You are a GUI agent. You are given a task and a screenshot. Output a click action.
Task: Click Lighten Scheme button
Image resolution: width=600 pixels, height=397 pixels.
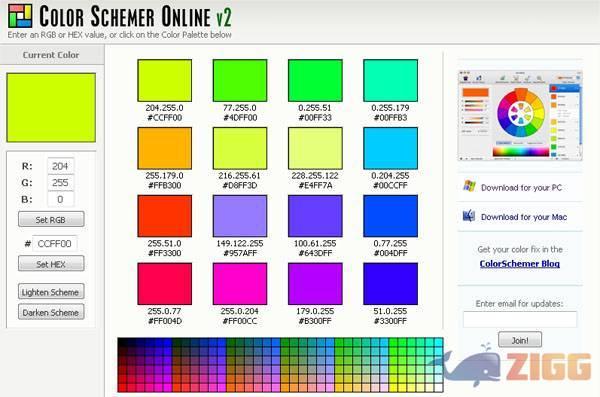pyautogui.click(x=51, y=292)
